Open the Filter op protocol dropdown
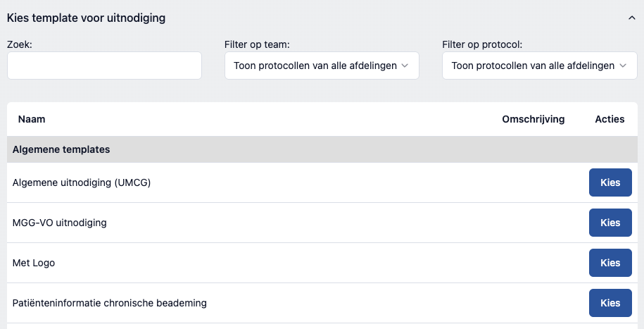This screenshot has height=329, width=644. (539, 66)
